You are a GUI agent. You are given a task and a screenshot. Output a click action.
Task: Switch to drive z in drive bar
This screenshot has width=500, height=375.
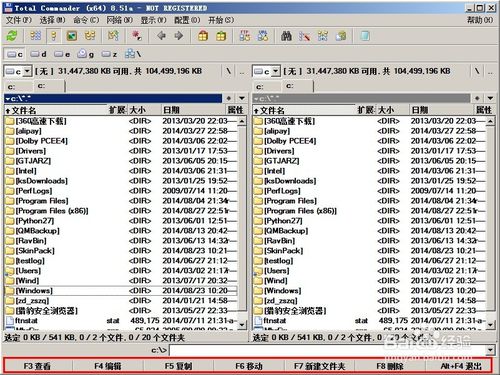pos(109,54)
